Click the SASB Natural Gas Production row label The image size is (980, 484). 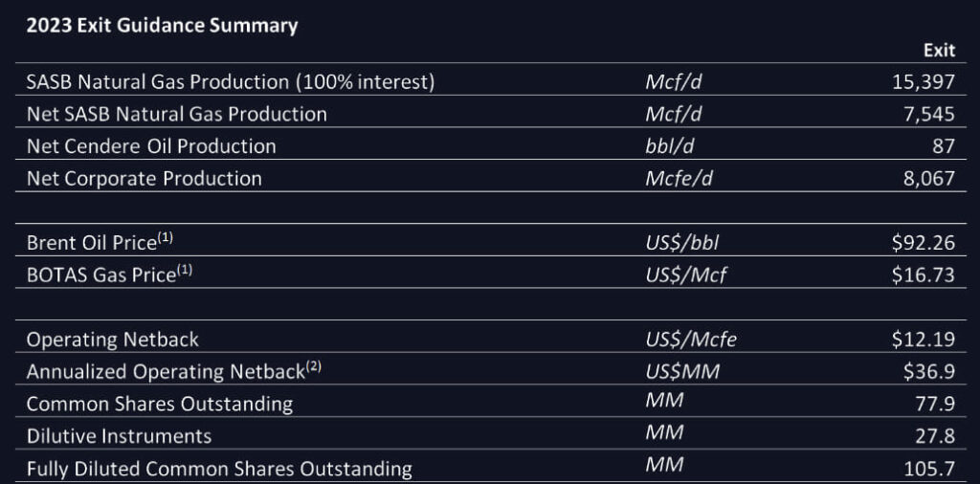[x=231, y=82]
